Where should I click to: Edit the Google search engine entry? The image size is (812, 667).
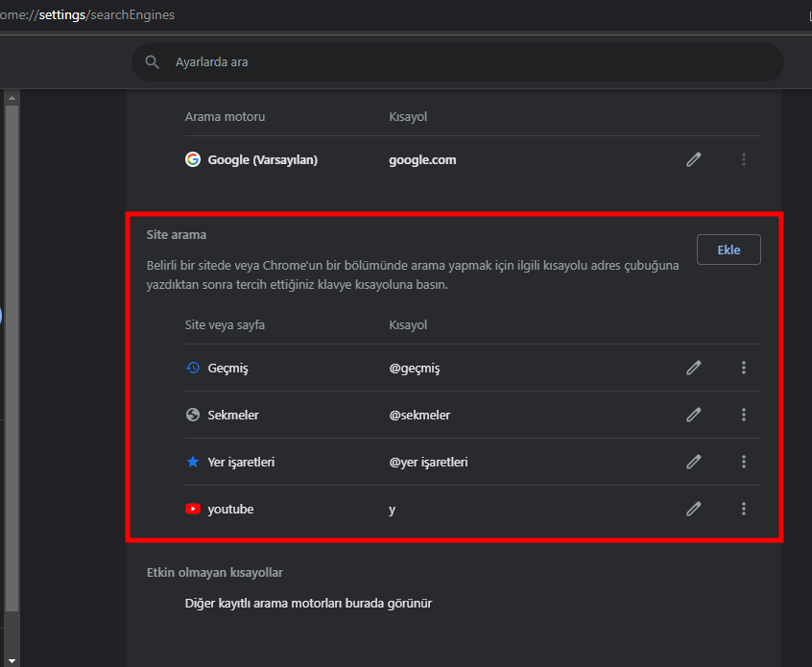point(694,160)
